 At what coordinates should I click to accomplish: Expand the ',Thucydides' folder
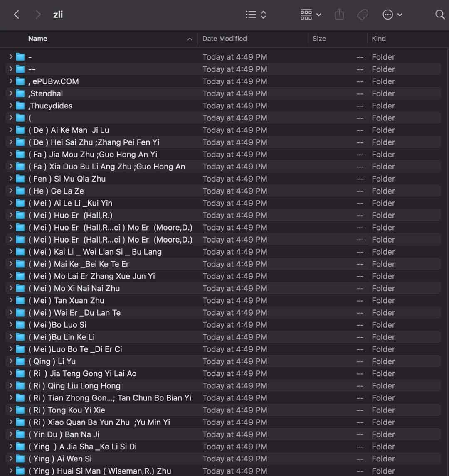[11, 106]
